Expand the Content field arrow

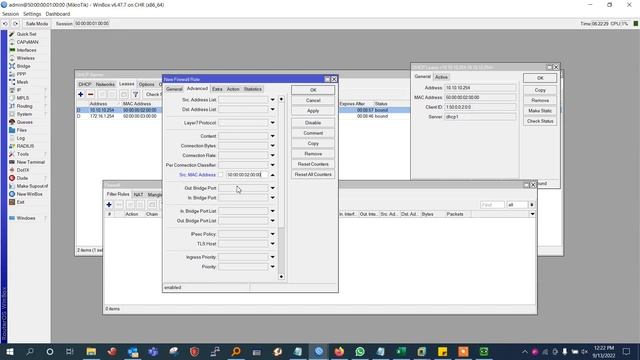coord(272,136)
